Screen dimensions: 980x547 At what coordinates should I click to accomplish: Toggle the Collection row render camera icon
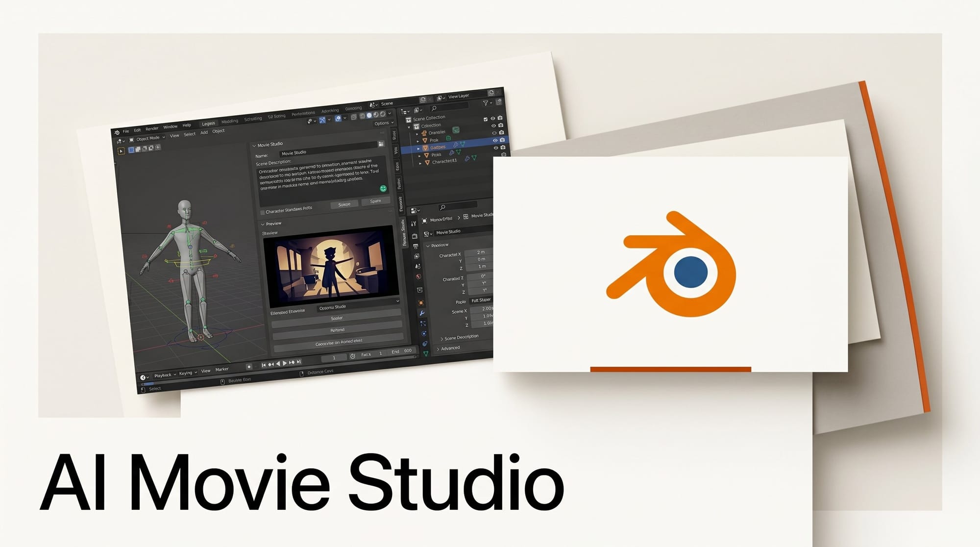(501, 125)
